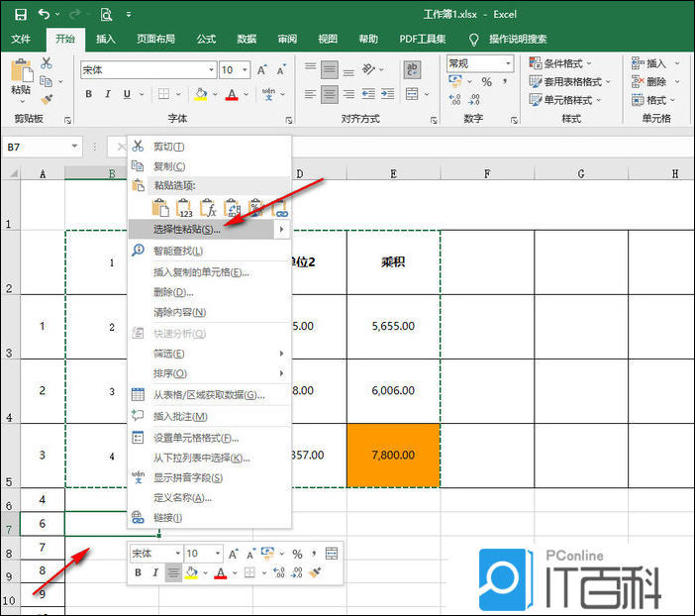Click the large Paste button in ribbon

[21, 79]
